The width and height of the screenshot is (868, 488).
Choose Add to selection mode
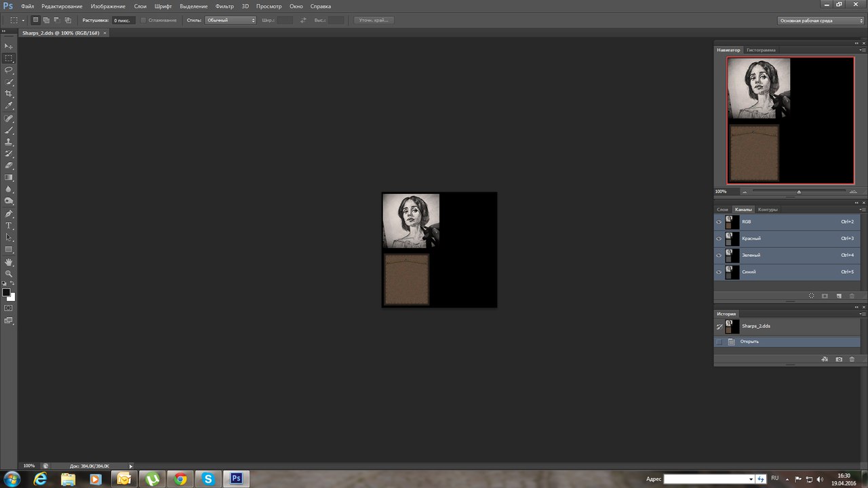[x=46, y=20]
